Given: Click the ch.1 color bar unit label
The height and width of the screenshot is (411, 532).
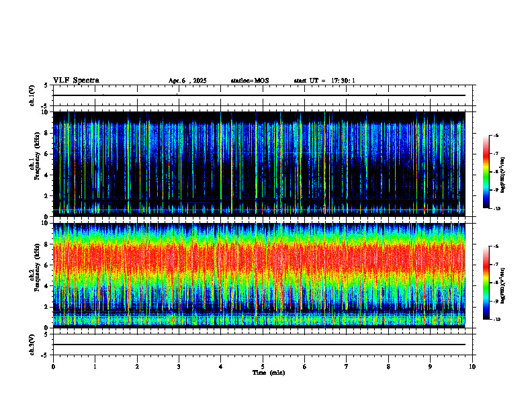Looking at the screenshot, I should click(x=502, y=175).
